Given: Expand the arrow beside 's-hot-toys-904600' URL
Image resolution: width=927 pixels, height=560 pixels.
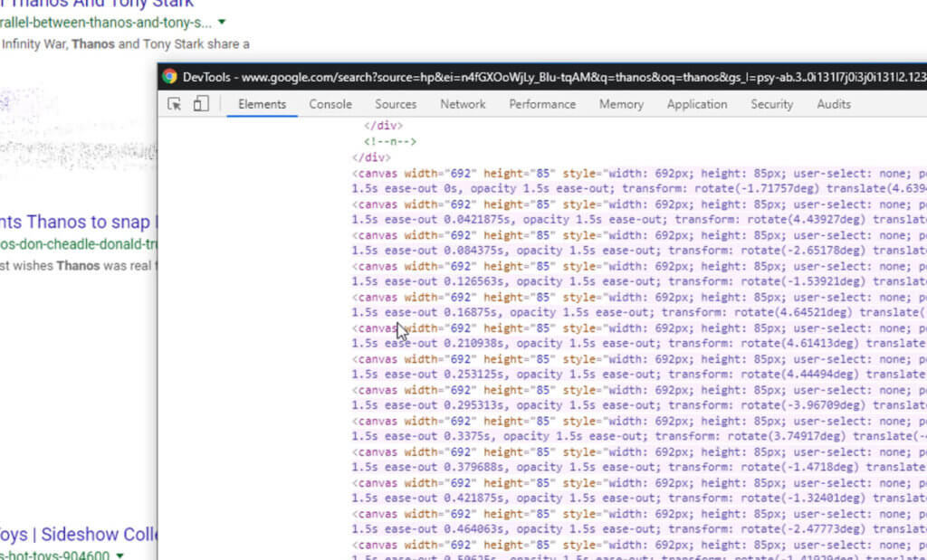Looking at the screenshot, I should click(120, 555).
